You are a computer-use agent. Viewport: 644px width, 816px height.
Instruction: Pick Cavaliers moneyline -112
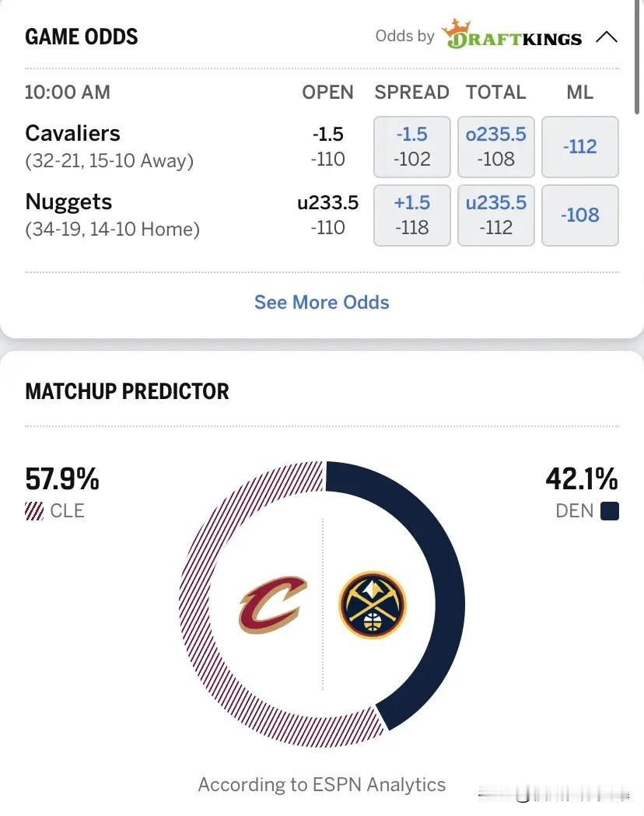point(580,147)
